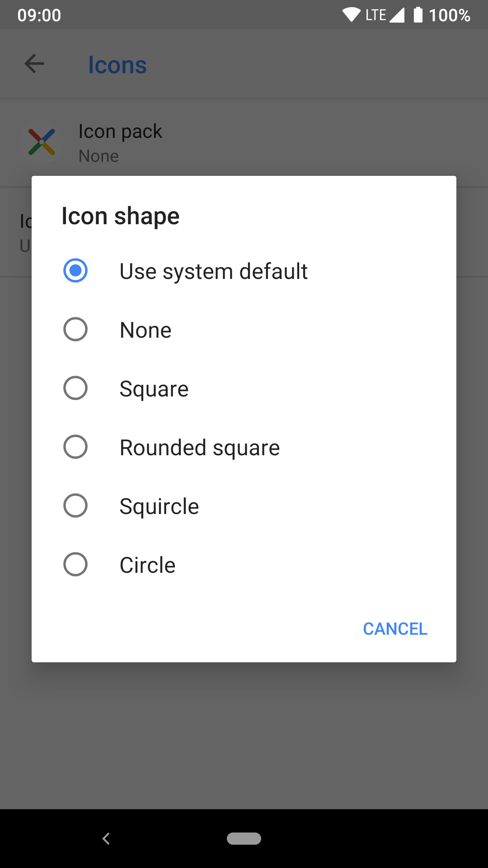The height and width of the screenshot is (868, 488).
Task: Select the Square radio circle
Action: [x=75, y=388]
